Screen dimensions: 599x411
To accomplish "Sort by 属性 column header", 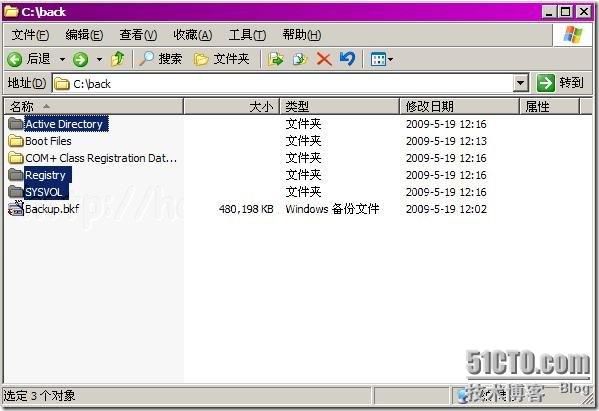I will (549, 106).
